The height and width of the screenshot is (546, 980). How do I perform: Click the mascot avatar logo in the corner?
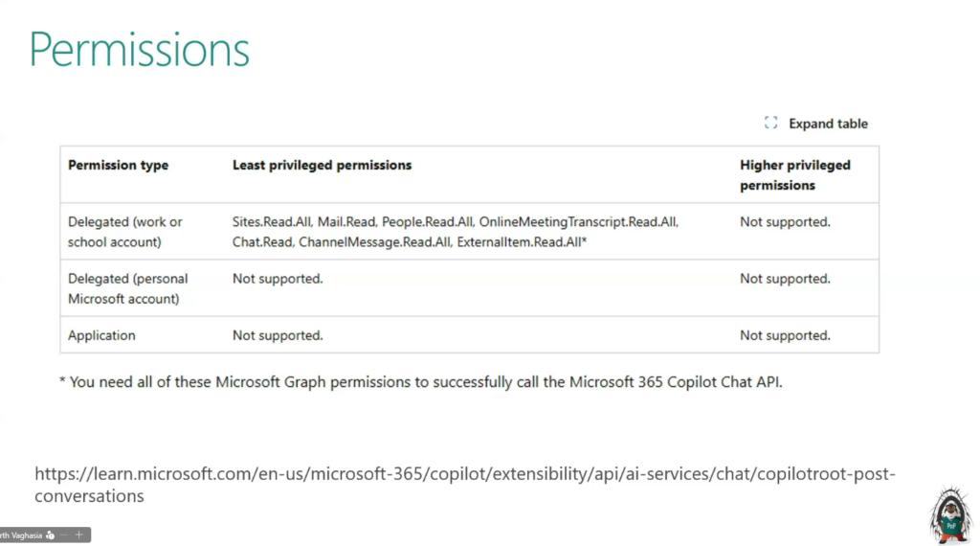[949, 516]
